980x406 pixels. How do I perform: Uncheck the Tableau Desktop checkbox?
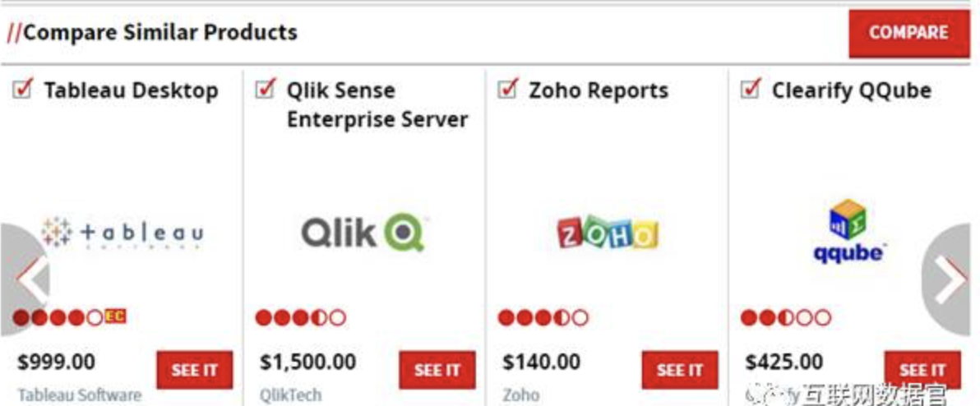tap(22, 89)
